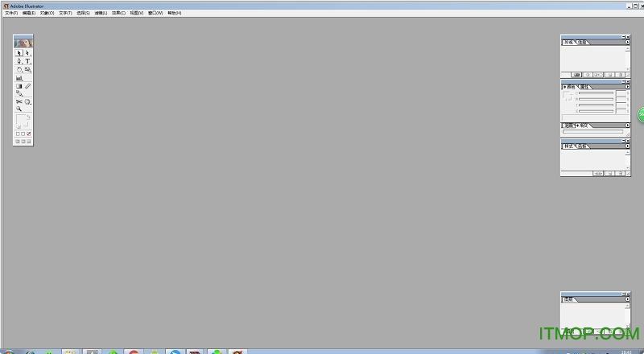Open the 对象(O) menu

click(x=47, y=13)
